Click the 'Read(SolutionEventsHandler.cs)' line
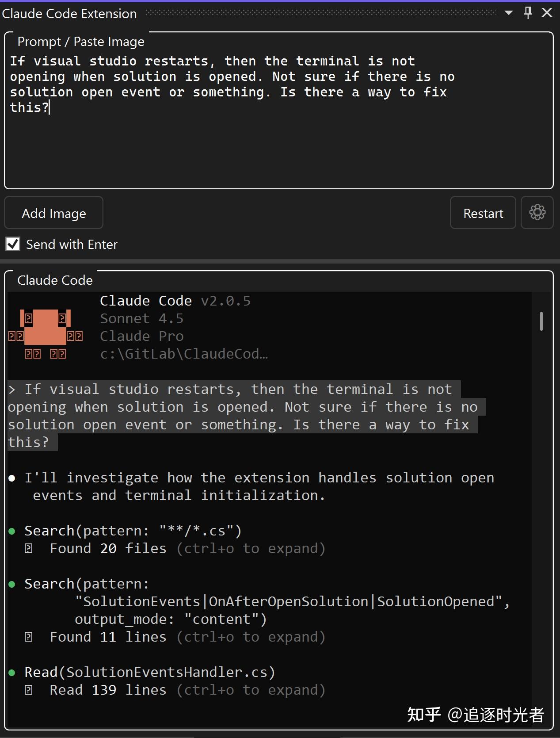560x738 pixels. 150,672
